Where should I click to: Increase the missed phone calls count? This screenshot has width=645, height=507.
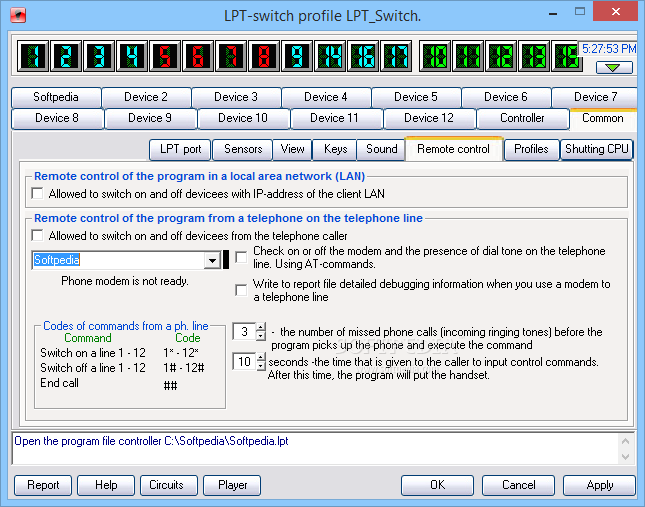coord(260,327)
